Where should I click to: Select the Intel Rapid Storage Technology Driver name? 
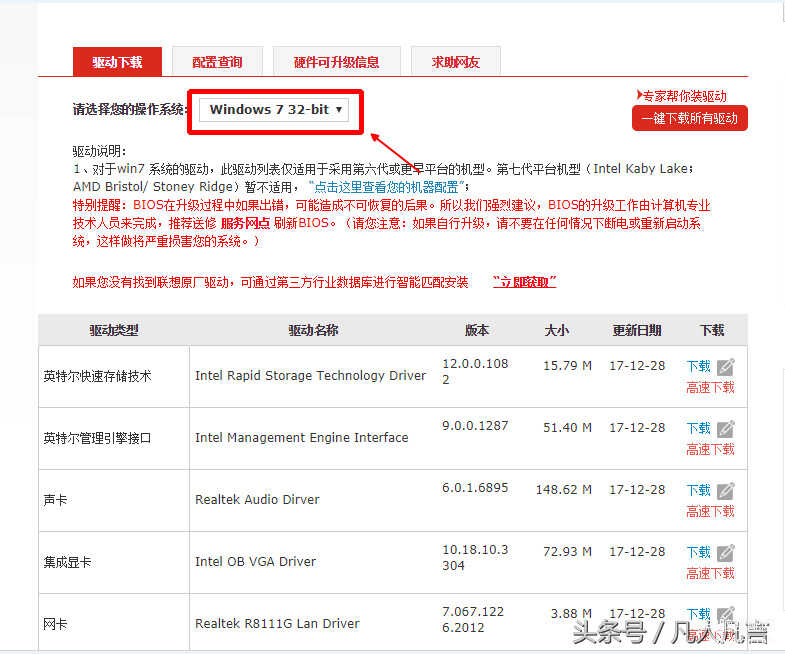point(310,376)
